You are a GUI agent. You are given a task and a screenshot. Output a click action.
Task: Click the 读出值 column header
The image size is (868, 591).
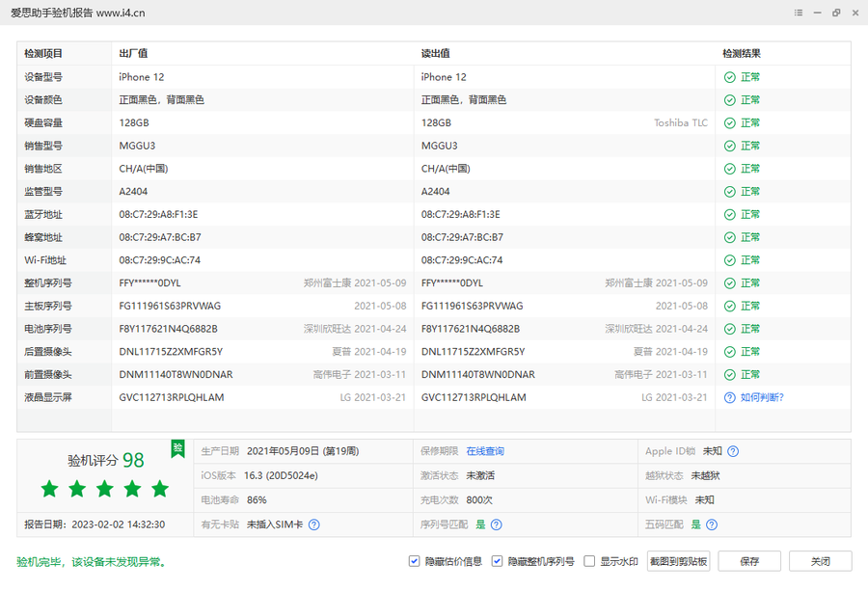coord(436,54)
